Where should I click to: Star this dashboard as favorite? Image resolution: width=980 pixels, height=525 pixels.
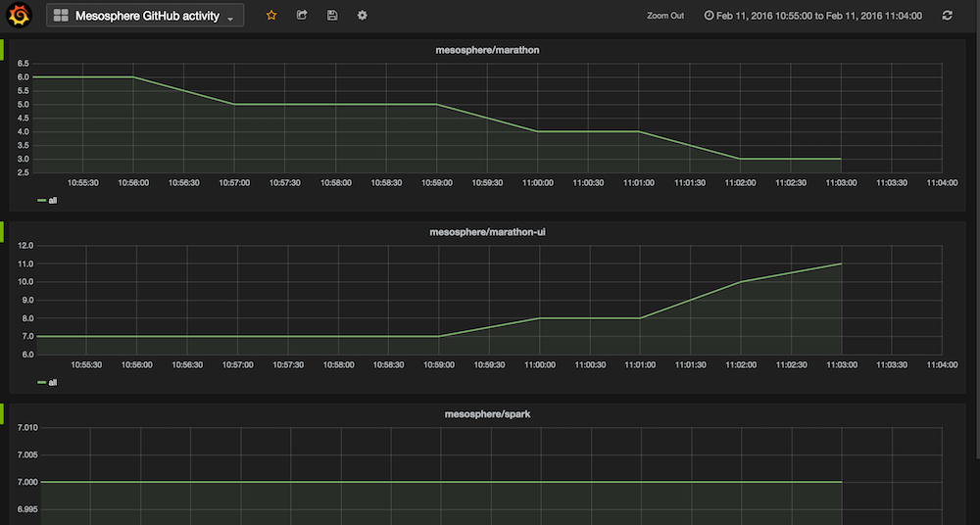coord(271,16)
